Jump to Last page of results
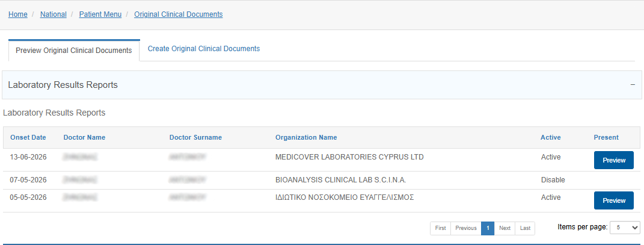This screenshot has width=644, height=245. click(x=525, y=228)
